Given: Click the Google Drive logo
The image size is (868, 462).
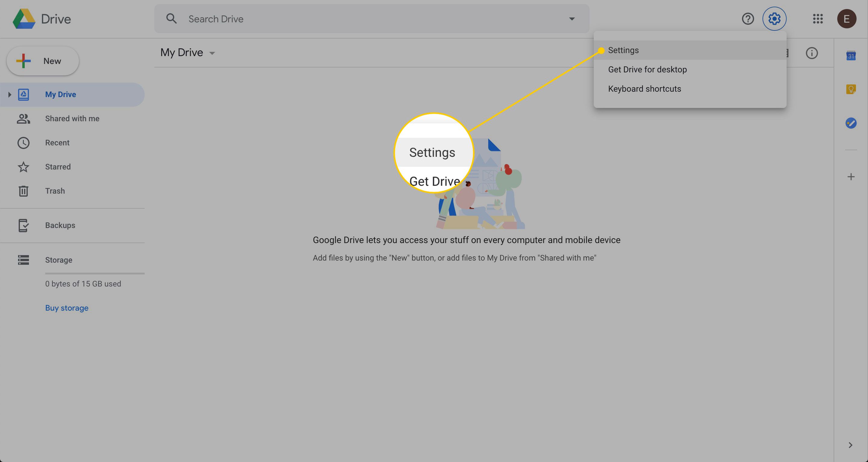Looking at the screenshot, I should coord(24,19).
